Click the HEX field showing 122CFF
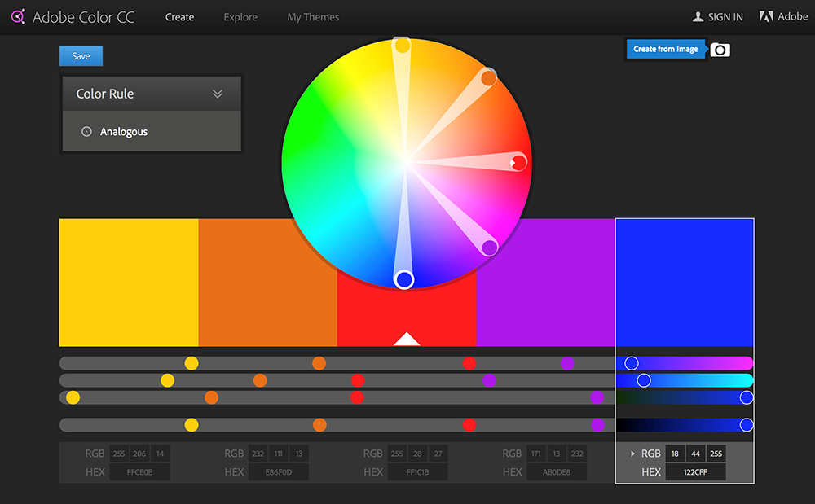Screen dimensions: 815x504 click(695, 472)
